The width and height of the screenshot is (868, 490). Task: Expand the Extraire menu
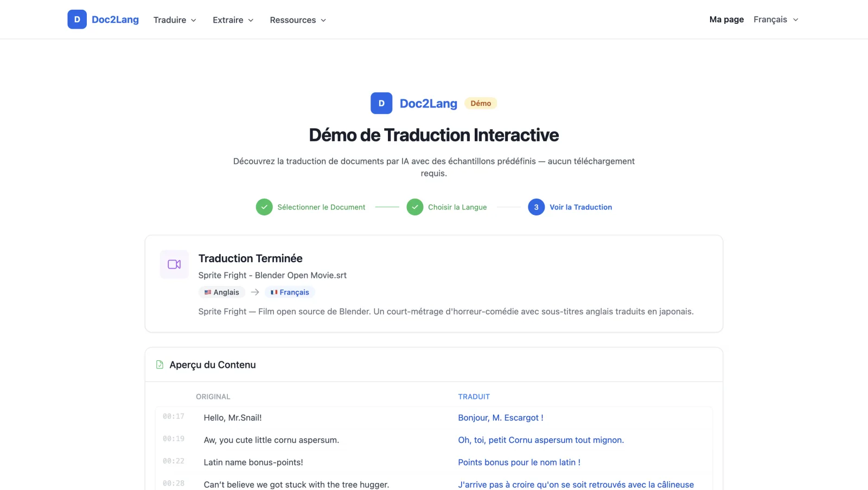tap(233, 20)
